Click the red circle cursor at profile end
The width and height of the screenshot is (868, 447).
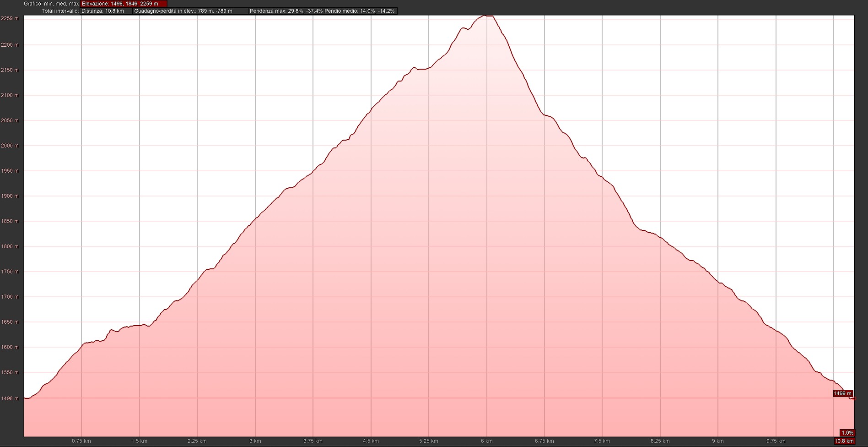point(854,399)
